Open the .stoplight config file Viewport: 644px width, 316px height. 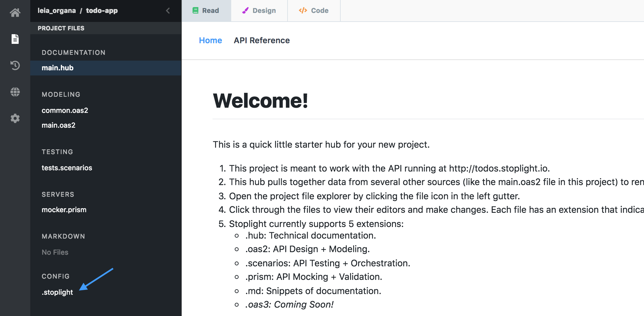click(x=57, y=292)
